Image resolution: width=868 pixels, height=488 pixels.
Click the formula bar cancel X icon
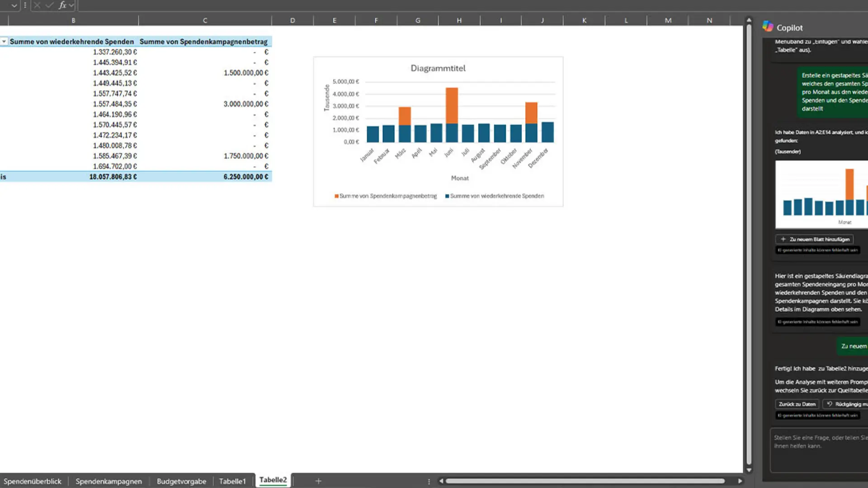[x=37, y=5]
